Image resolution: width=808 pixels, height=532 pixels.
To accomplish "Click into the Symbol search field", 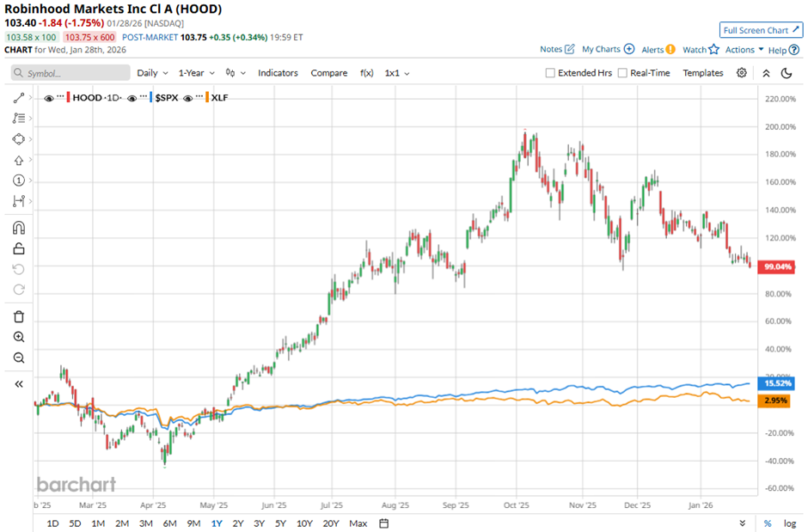I will 69,73.
